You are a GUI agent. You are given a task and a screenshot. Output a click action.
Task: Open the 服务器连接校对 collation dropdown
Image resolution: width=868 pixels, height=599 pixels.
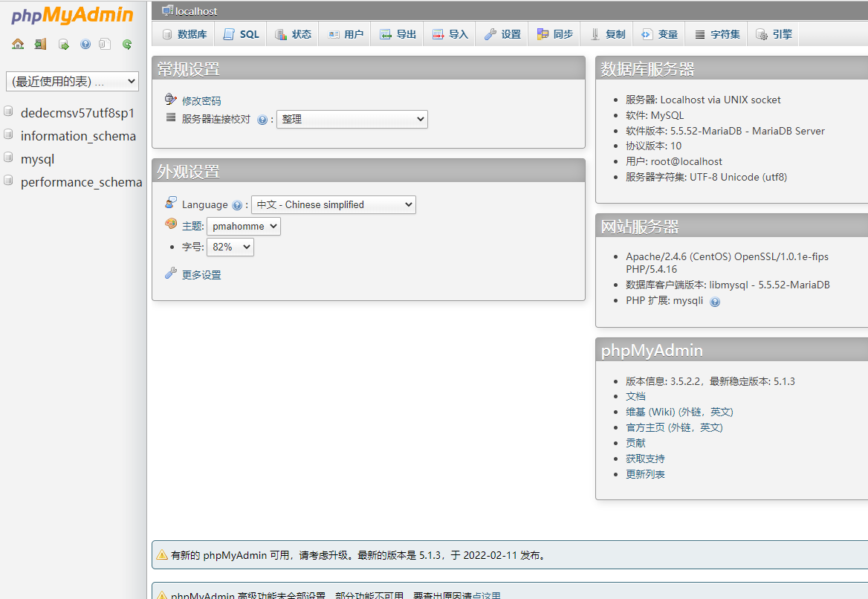pyautogui.click(x=352, y=119)
